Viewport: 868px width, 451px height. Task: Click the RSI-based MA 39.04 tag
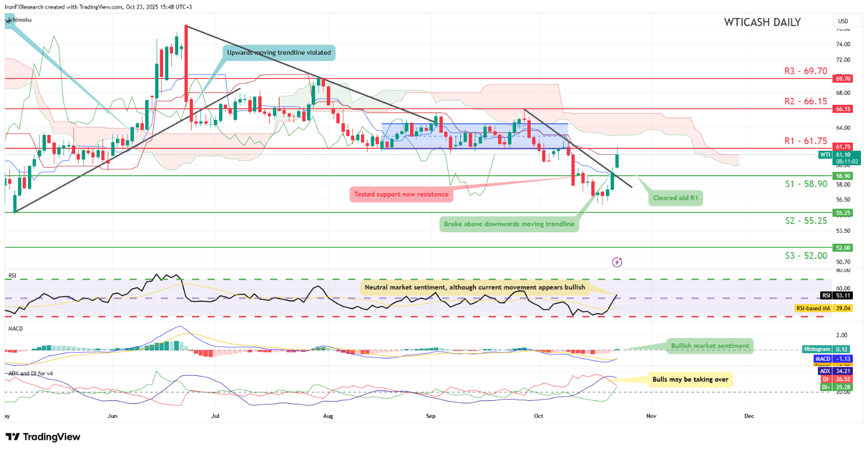coord(823,307)
